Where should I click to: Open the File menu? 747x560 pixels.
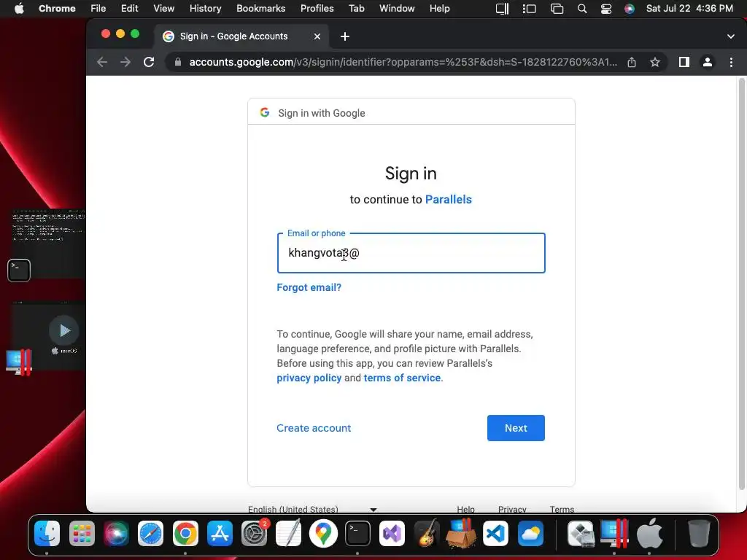pos(98,9)
